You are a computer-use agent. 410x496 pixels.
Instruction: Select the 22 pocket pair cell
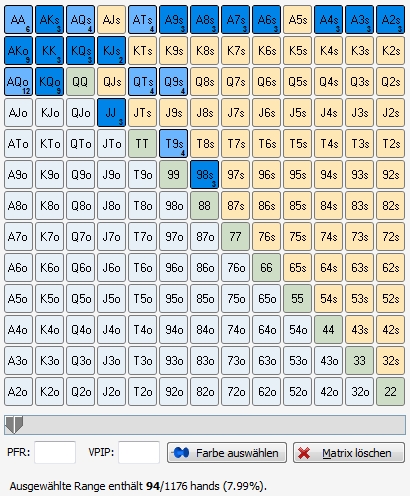pos(390,392)
